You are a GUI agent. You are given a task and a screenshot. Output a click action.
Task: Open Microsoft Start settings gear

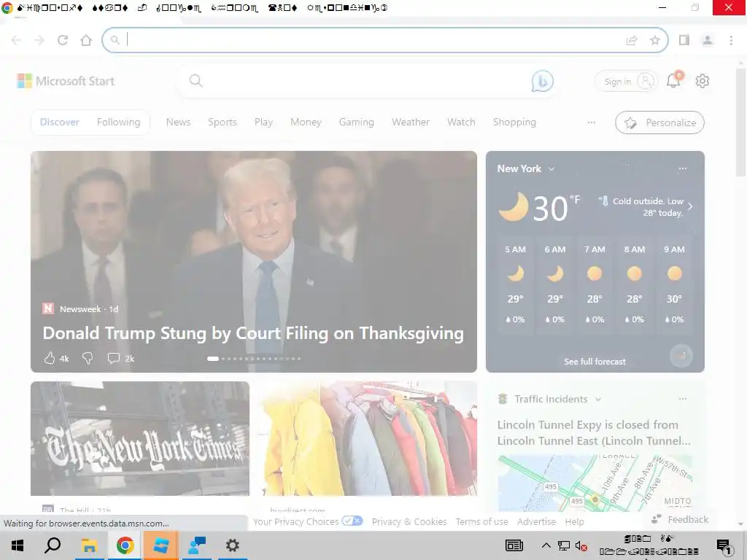[x=703, y=82]
